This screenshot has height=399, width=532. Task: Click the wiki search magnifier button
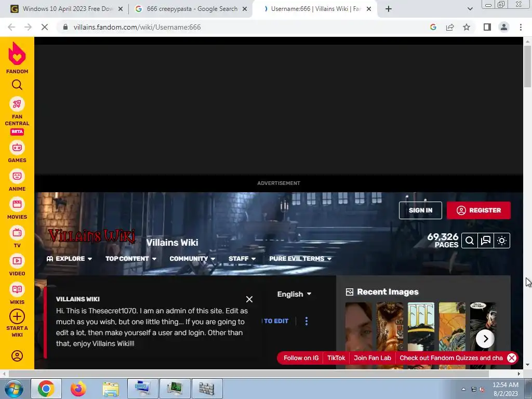point(470,241)
